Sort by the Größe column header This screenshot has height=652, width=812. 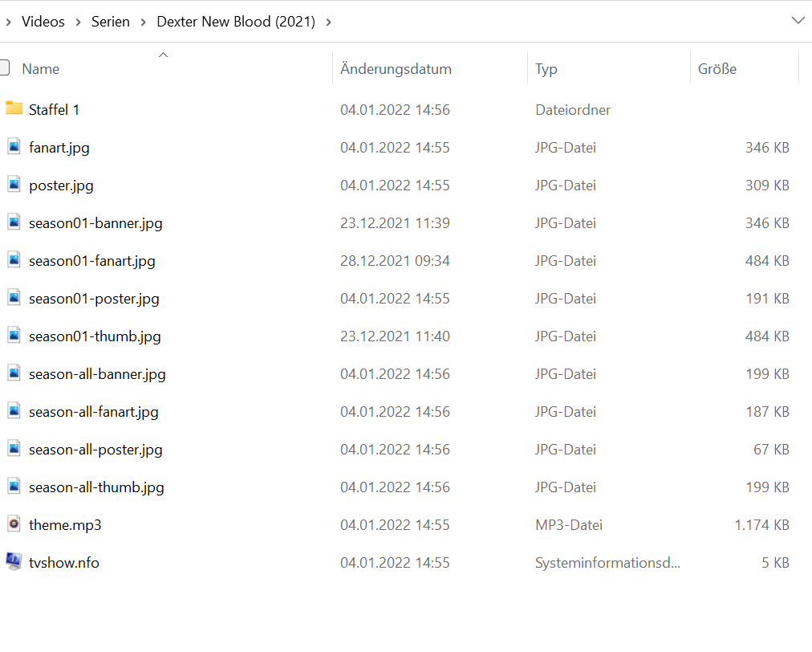(x=717, y=69)
